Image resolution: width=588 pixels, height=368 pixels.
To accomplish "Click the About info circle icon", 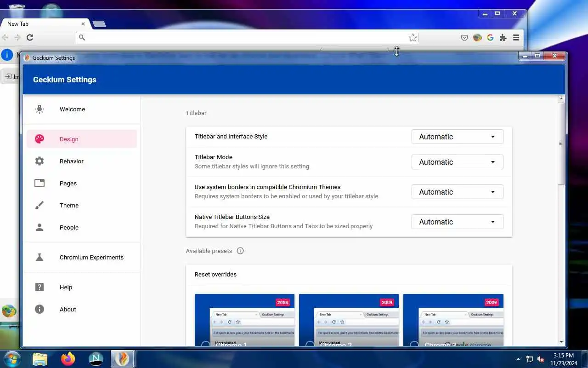I will 40,309.
